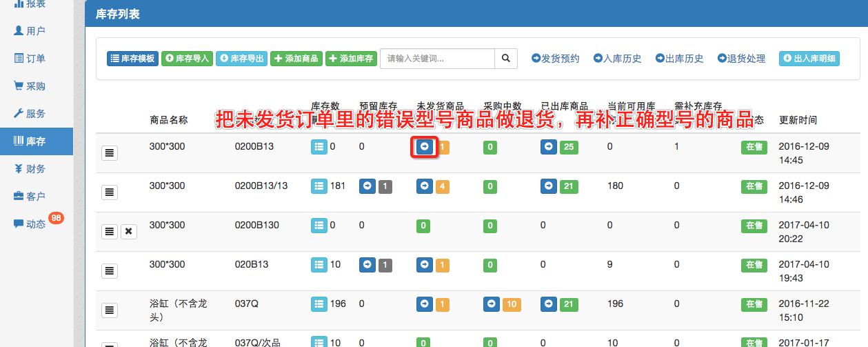Click stock list icon for 020B13
This screenshot has height=347, width=868.
click(319, 264)
